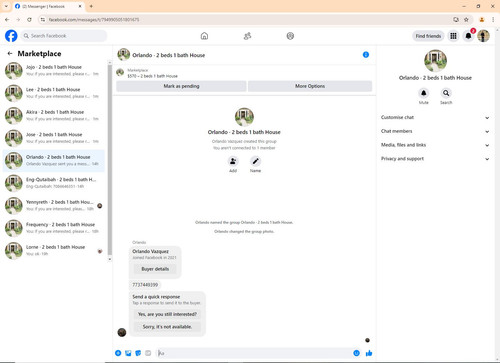Send a thumbs-up like

point(369,353)
